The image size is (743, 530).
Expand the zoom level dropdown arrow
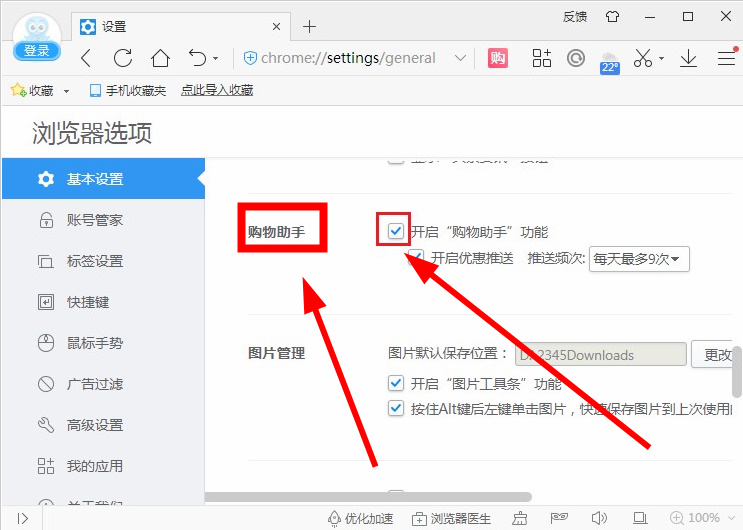tap(732, 518)
